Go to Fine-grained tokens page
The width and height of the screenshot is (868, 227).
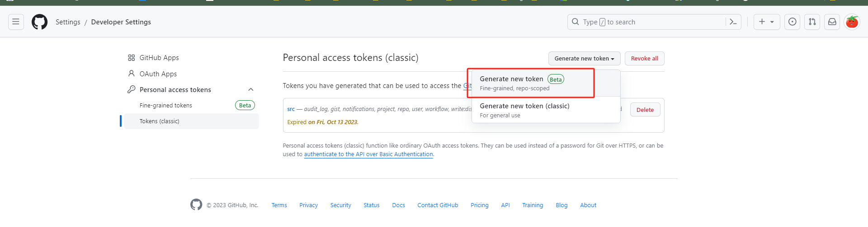pyautogui.click(x=166, y=106)
